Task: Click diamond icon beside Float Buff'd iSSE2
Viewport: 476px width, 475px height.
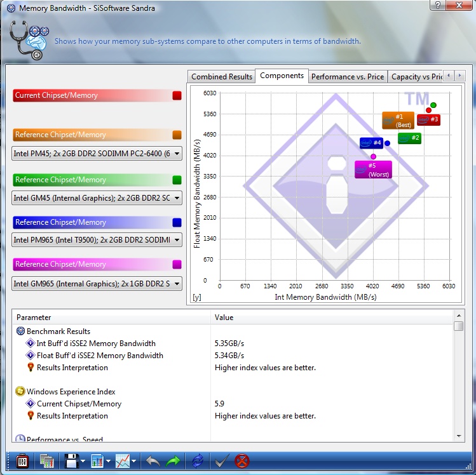Action: (x=31, y=355)
